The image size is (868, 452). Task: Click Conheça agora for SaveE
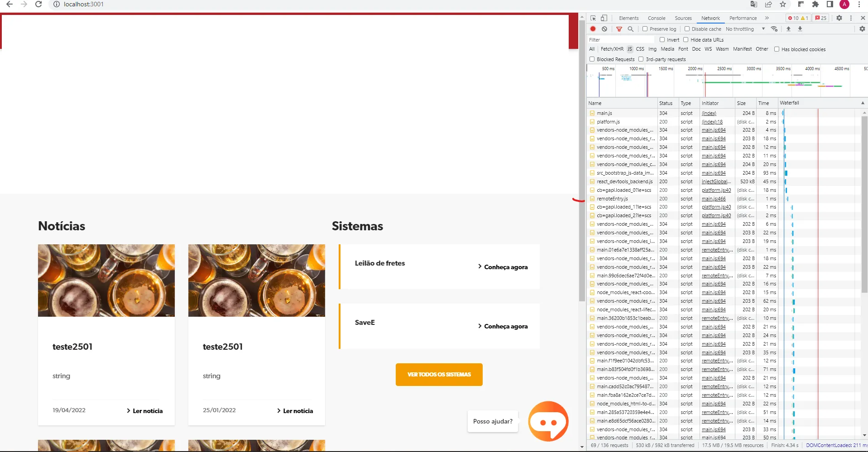click(x=503, y=326)
